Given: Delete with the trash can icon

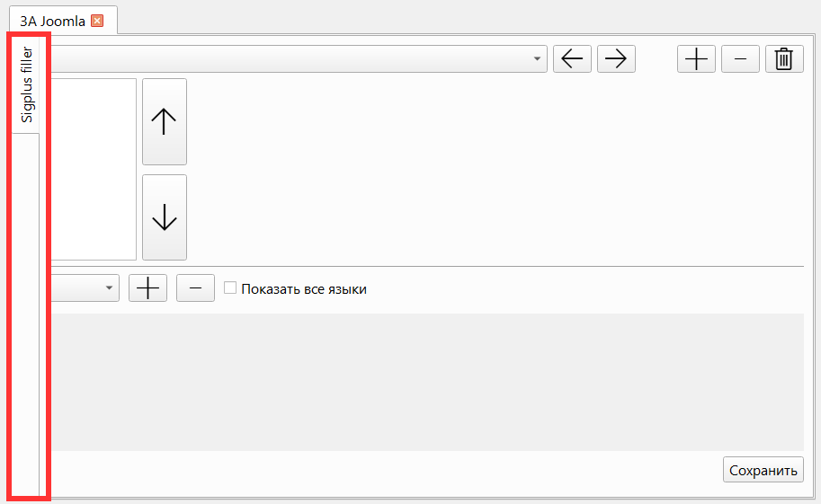Looking at the screenshot, I should tap(784, 58).
